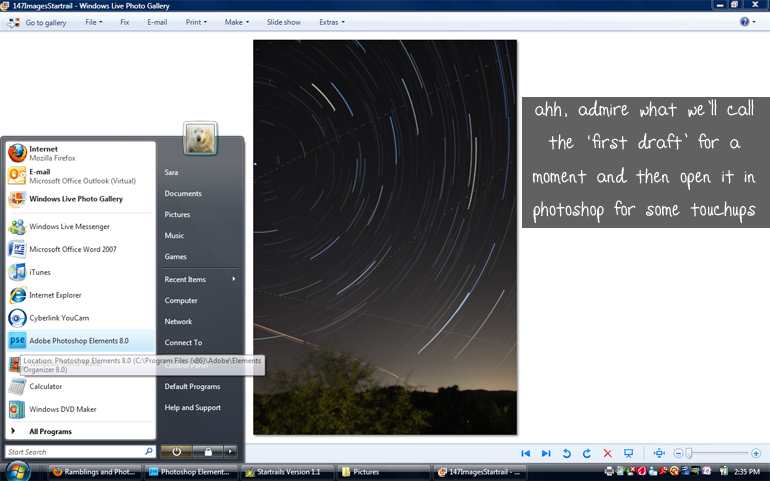Click 147ImagesStartrail taskbar button
The height and width of the screenshot is (481, 770).
(479, 472)
